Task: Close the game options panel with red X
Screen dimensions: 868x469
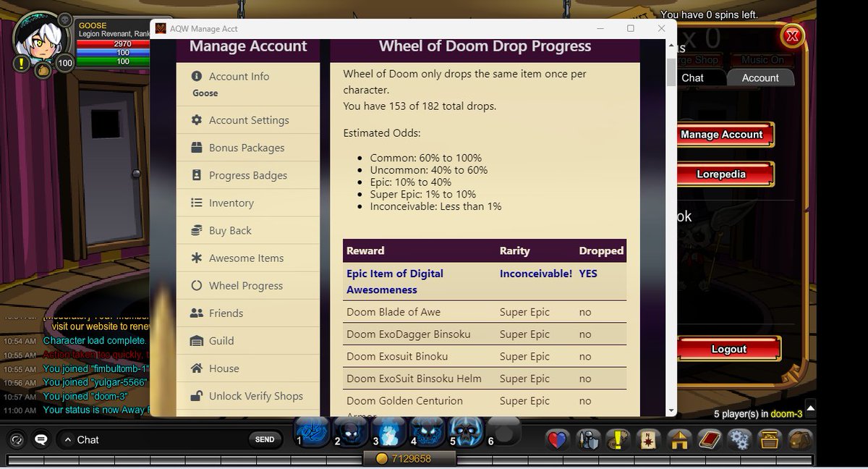Action: click(793, 35)
